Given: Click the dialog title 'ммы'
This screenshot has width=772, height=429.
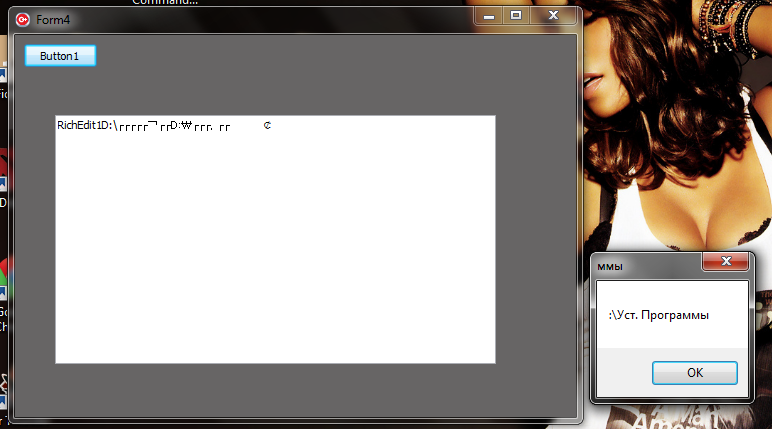Looking at the screenshot, I should click(x=610, y=267).
